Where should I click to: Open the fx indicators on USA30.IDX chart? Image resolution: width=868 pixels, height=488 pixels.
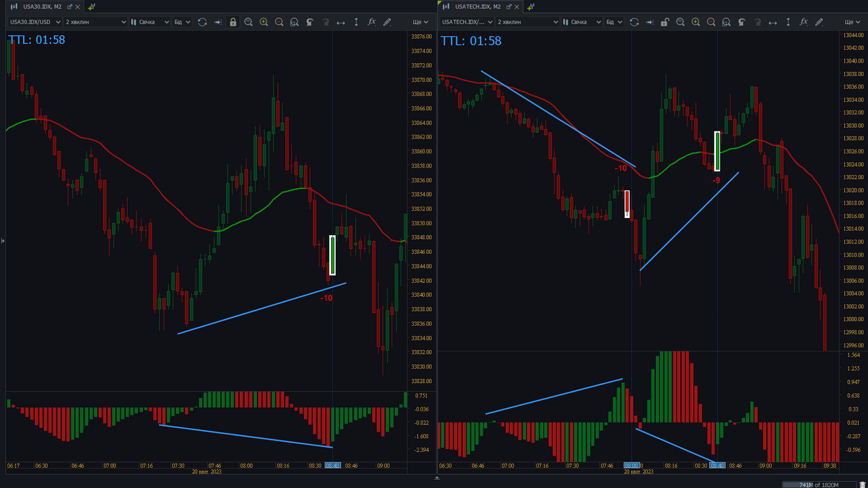point(371,22)
